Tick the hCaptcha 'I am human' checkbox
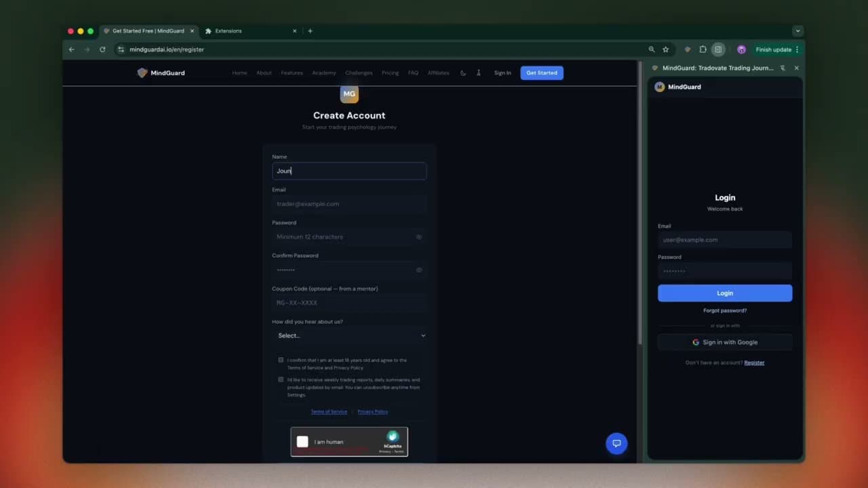This screenshot has width=868, height=488. pos(302,442)
